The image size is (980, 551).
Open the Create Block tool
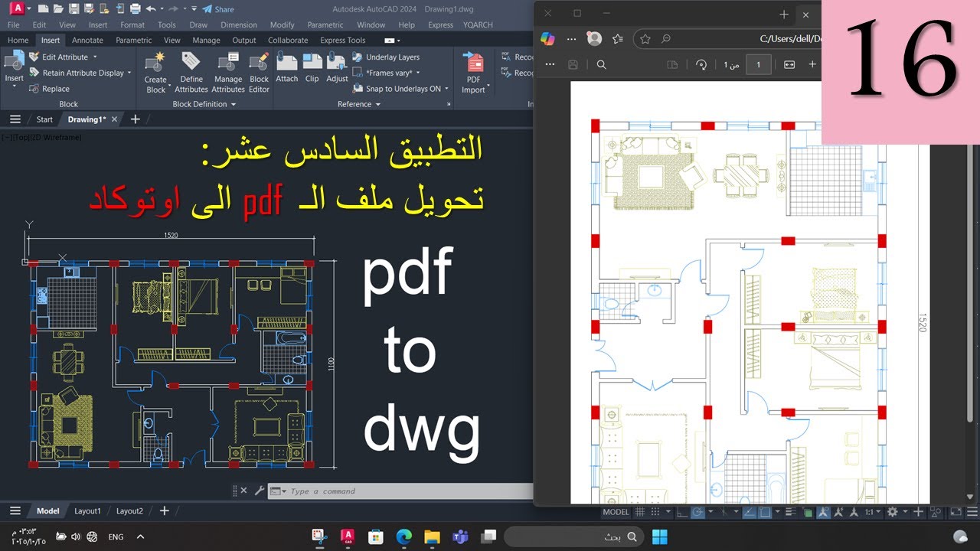(x=155, y=73)
